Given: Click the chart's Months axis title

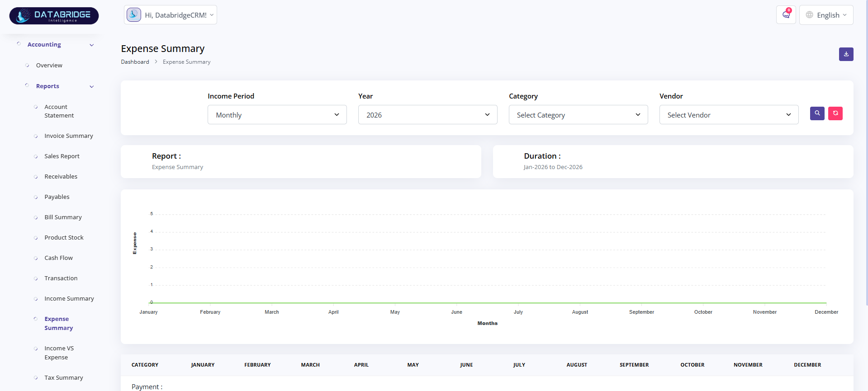Looking at the screenshot, I should pos(487,323).
